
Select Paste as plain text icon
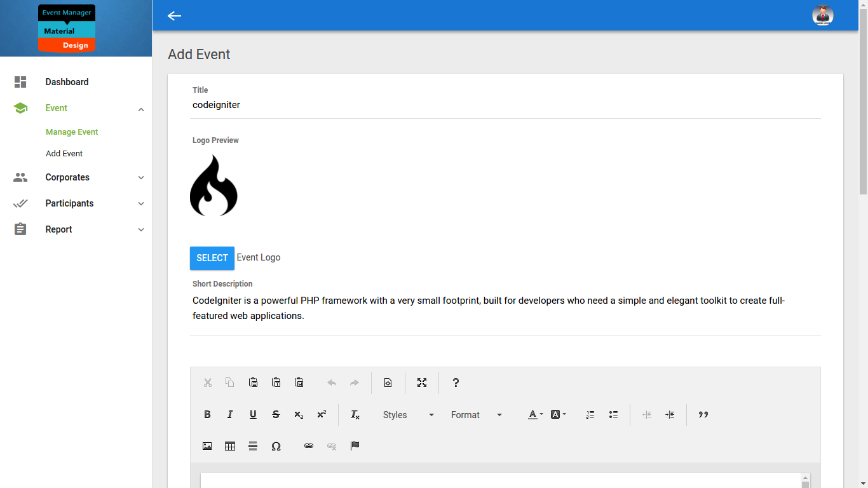point(276,383)
